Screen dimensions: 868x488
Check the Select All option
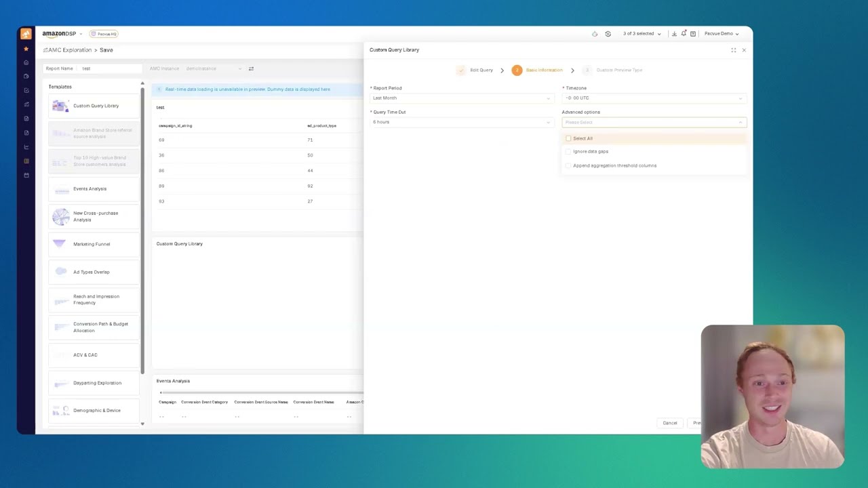tap(569, 138)
